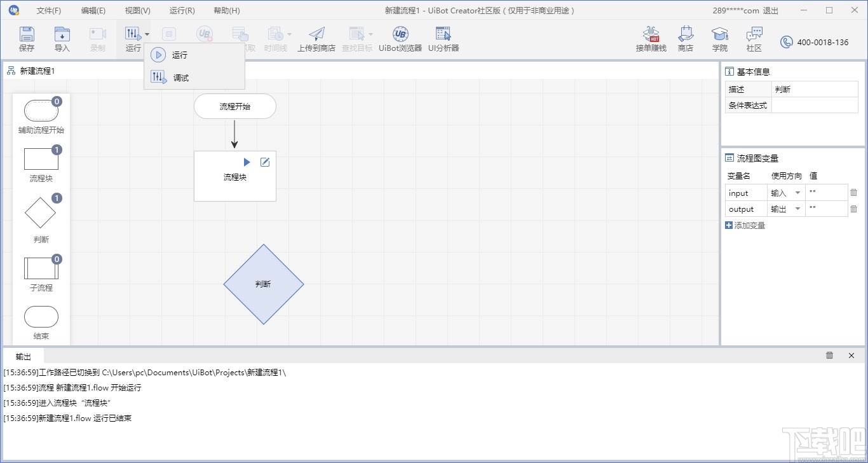This screenshot has width=868, height=463.
Task: Pick the 判断 diamond shape in palette
Action: coord(40,213)
